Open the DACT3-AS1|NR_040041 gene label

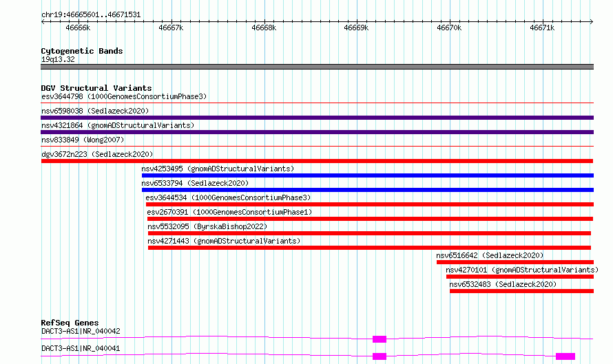click(81, 348)
